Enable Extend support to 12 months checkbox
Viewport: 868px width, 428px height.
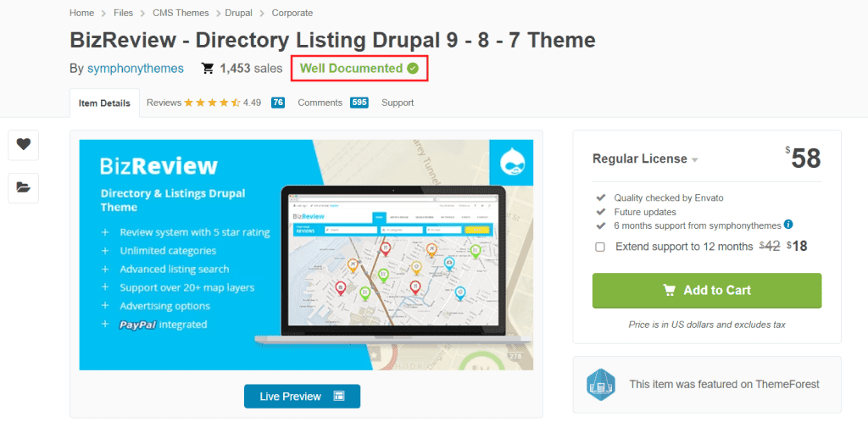(x=600, y=247)
